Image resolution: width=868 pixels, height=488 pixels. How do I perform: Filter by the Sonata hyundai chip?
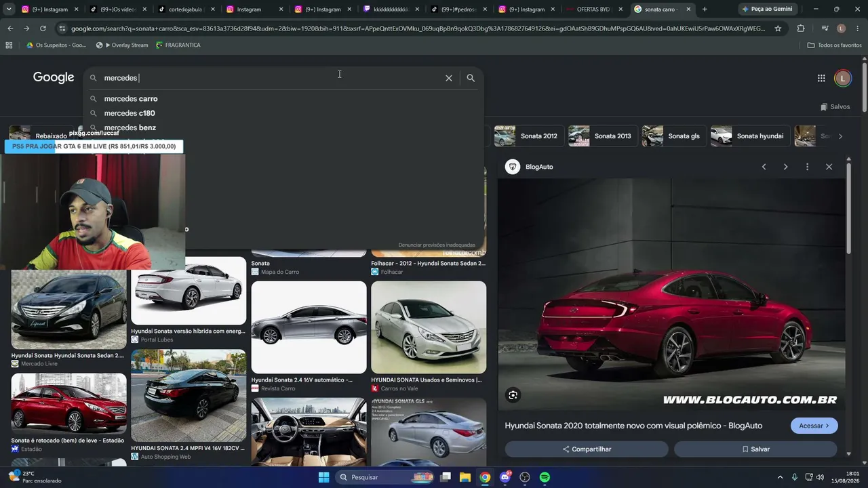[749, 136]
